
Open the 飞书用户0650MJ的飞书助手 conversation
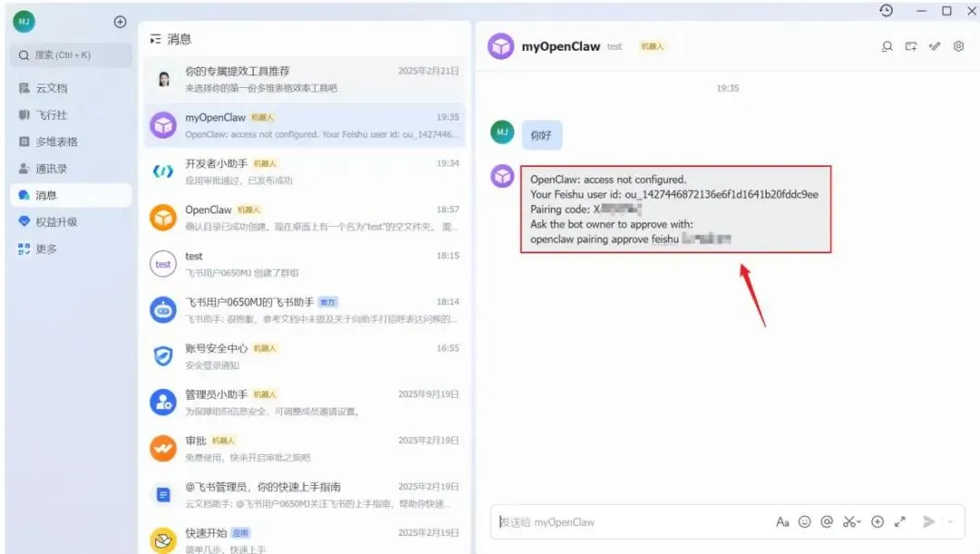[304, 310]
